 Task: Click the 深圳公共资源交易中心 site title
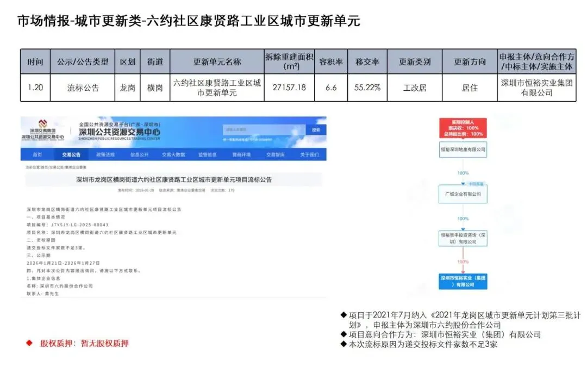tap(119, 132)
